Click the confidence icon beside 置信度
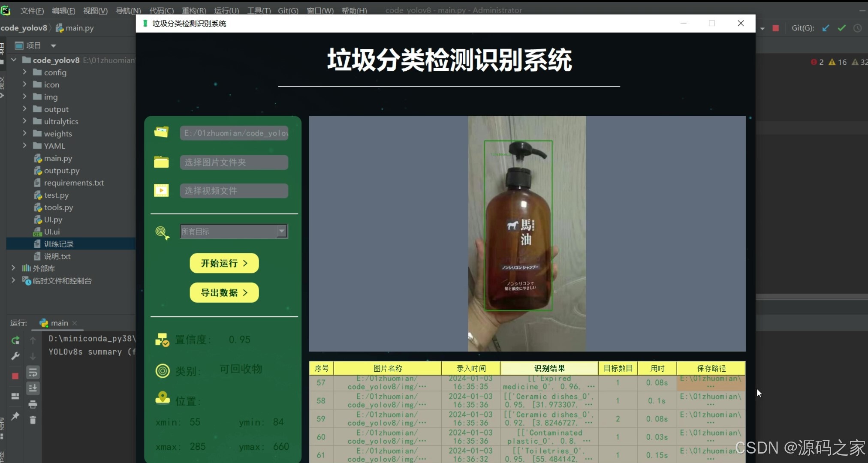This screenshot has width=868, height=463. coord(162,340)
